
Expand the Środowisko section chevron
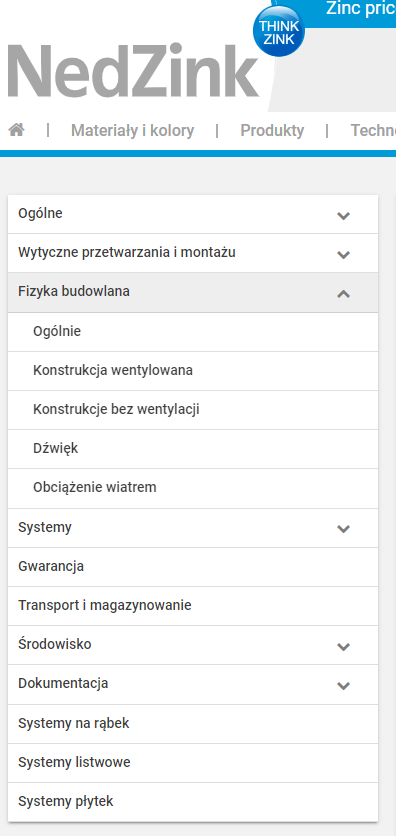(x=343, y=646)
